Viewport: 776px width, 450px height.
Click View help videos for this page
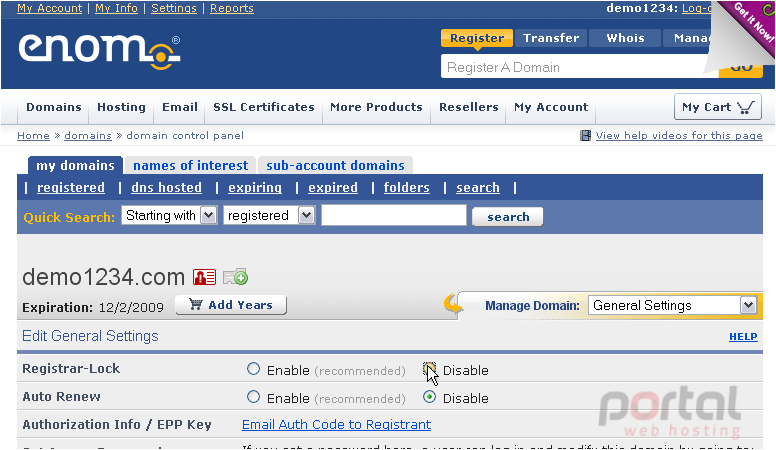679,136
